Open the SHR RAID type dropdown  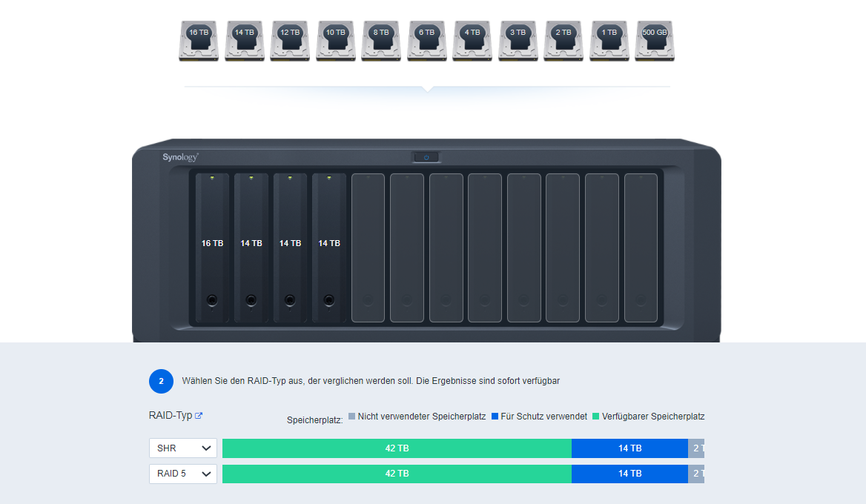[x=183, y=448]
